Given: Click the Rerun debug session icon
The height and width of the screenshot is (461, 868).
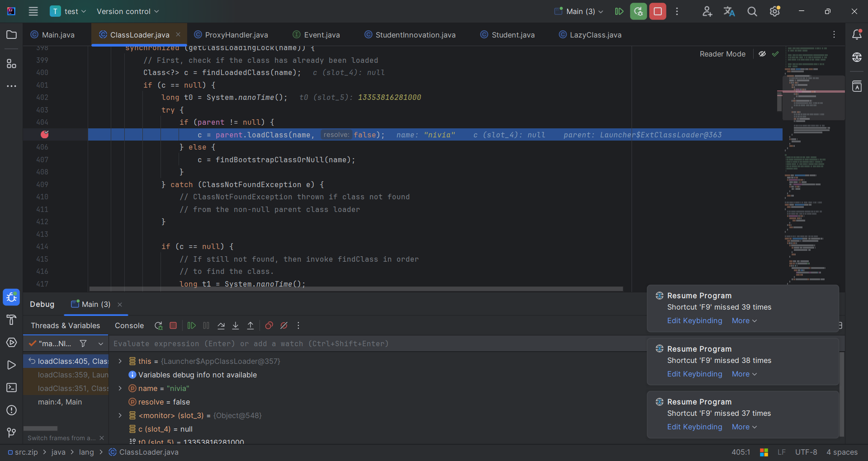Looking at the screenshot, I should [158, 325].
